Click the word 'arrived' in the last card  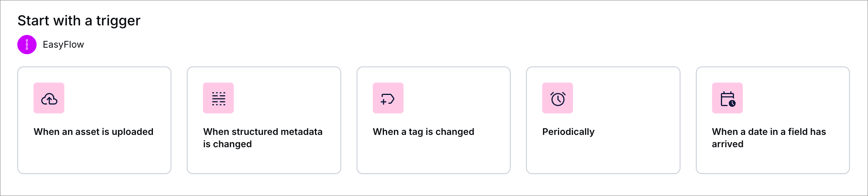point(727,144)
